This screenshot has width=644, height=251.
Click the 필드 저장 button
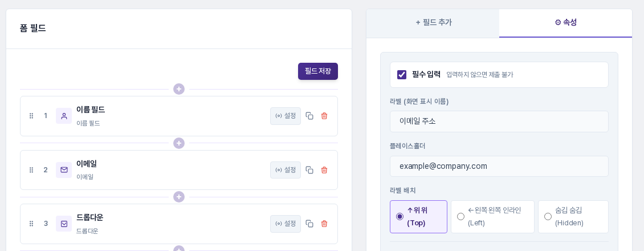pyautogui.click(x=318, y=71)
